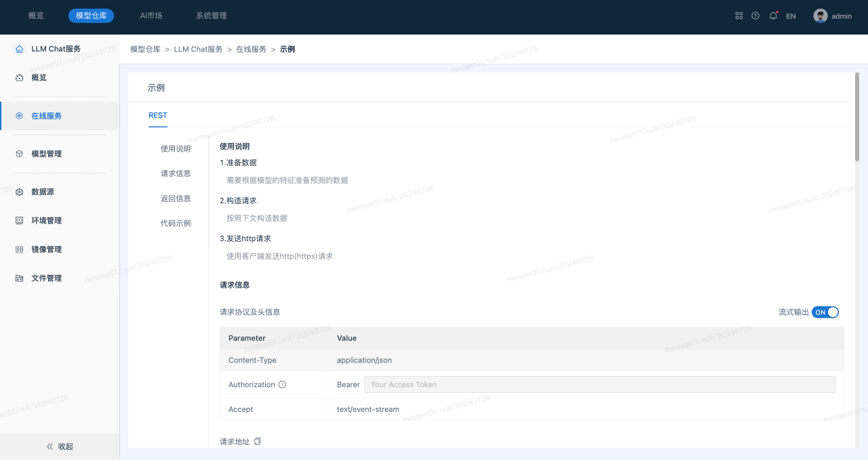Open the AI市场 top menu
This screenshot has width=868, height=460.
[151, 16]
